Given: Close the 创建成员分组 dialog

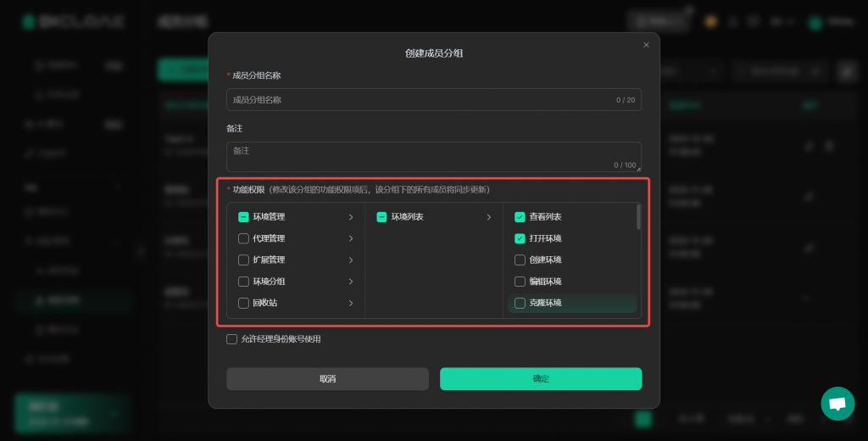Looking at the screenshot, I should [646, 45].
